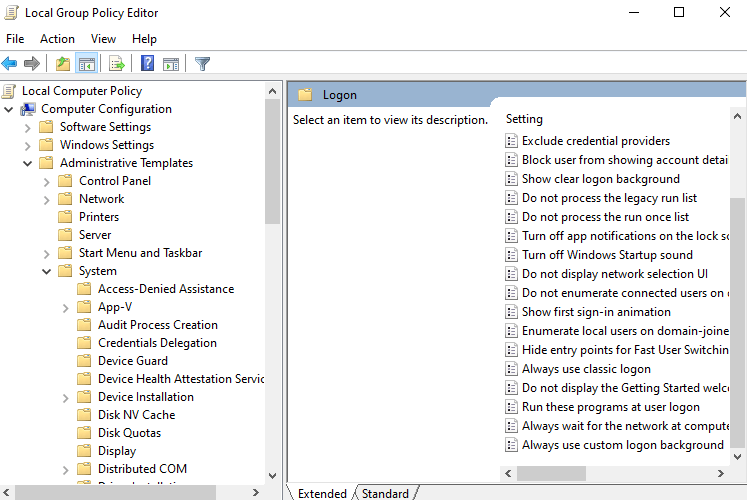Viewport: 747px width, 500px height.
Task: Click the tree pane scroll down arrow
Action: point(273,475)
